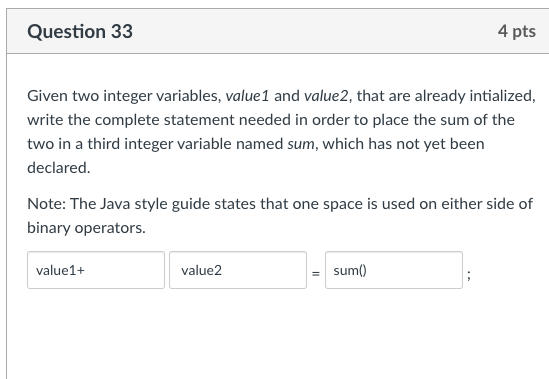This screenshot has height=379, width=549.
Task: Click the word "Note:" in the style guide note
Action: 47,204
